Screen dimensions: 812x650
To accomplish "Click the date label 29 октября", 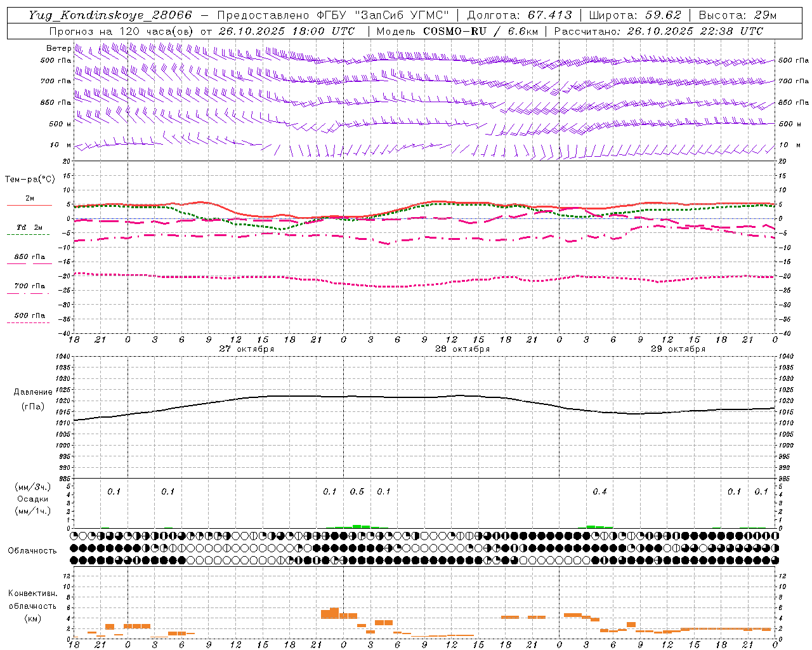I will (678, 349).
